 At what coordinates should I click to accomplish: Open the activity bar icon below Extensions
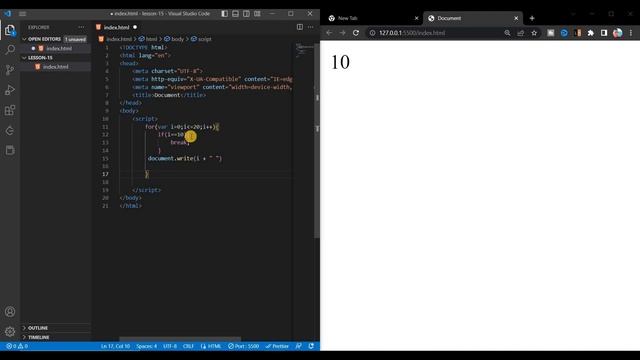[10, 131]
